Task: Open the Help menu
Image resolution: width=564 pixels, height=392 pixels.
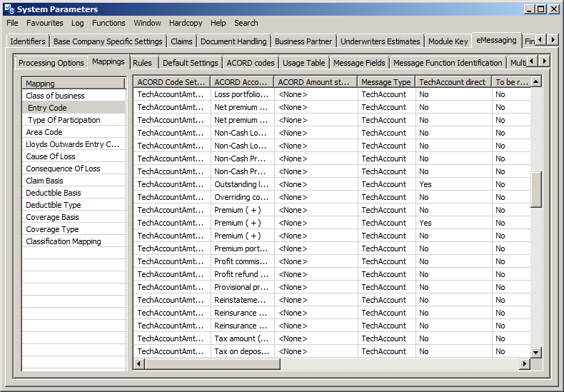Action: tap(218, 23)
